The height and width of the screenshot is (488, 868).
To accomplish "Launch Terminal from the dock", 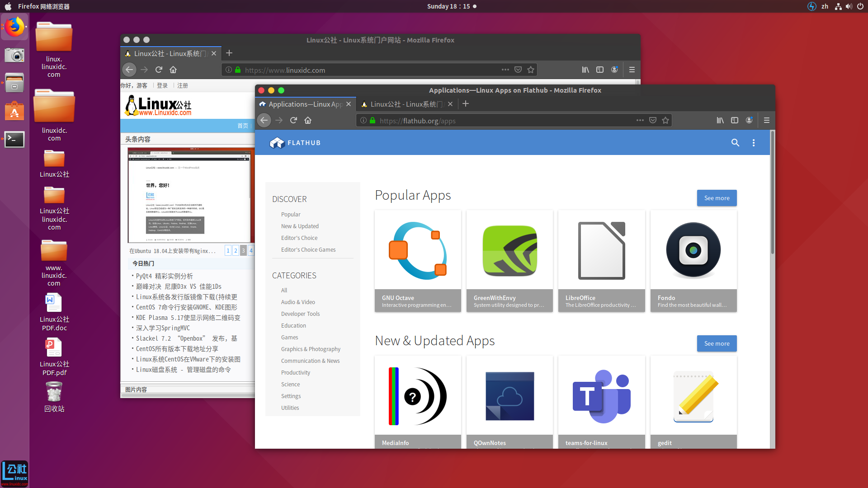I will [14, 139].
